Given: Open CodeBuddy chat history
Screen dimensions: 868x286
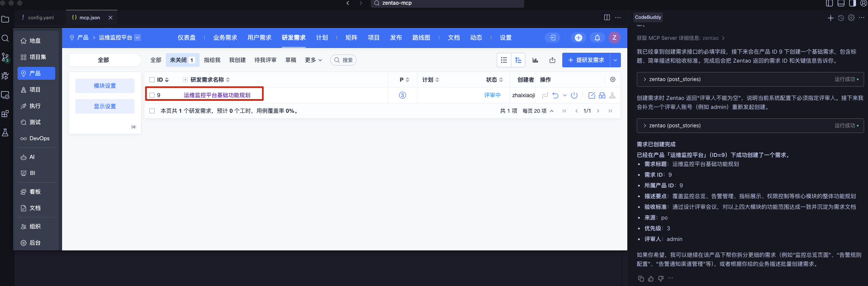Looking at the screenshot, I should pyautogui.click(x=841, y=18).
